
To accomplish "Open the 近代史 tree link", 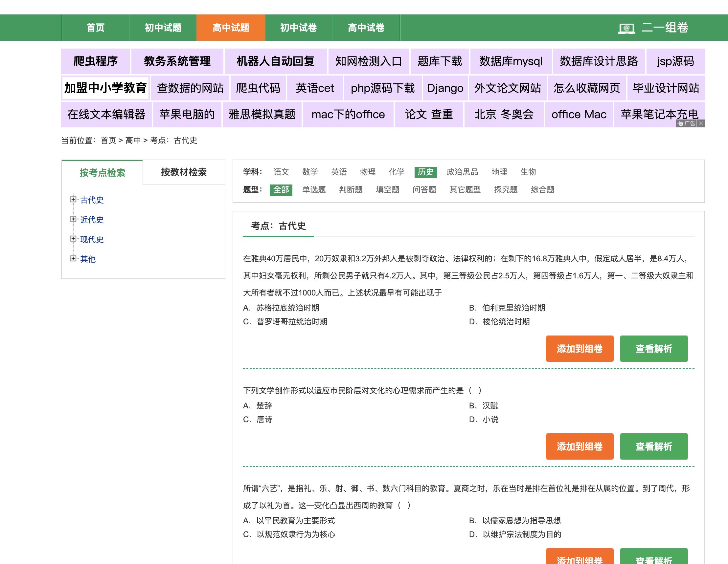I will pyautogui.click(x=92, y=220).
